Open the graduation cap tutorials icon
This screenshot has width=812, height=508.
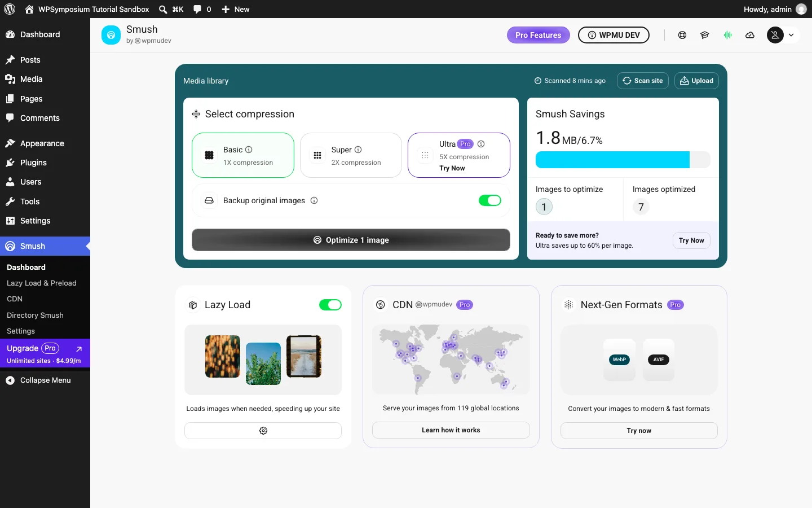tap(705, 35)
